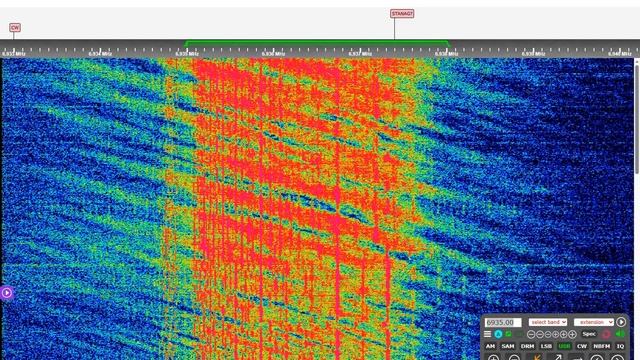Click the green square icon beside cyan A

pos(509,333)
